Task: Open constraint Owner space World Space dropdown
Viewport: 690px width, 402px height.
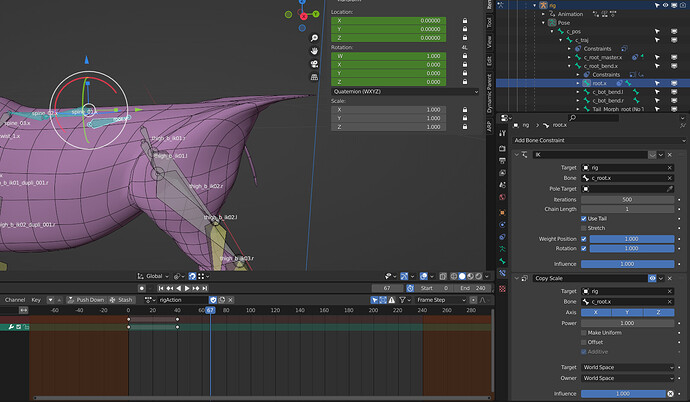Action: pyautogui.click(x=628, y=378)
